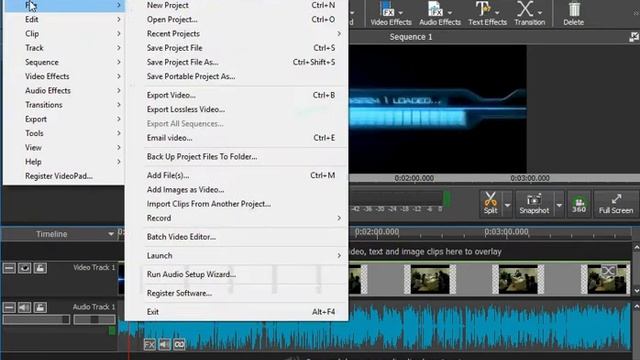Open the Clip menu

[x=63, y=33]
